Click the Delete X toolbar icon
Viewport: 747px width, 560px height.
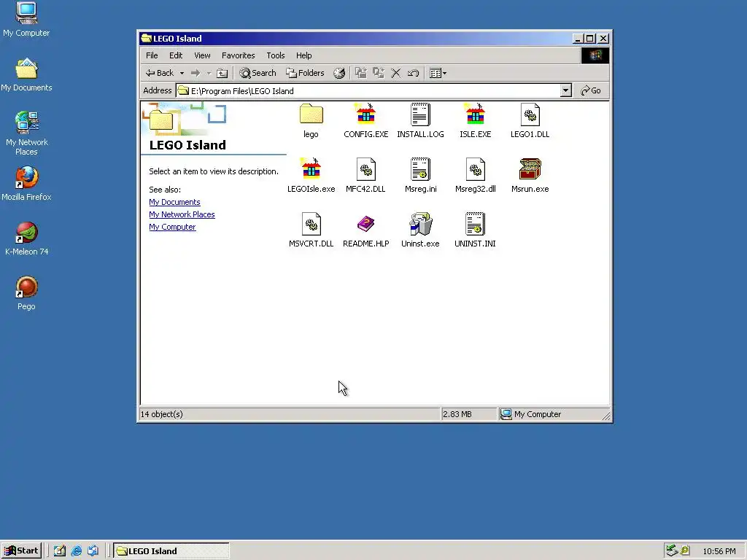396,73
